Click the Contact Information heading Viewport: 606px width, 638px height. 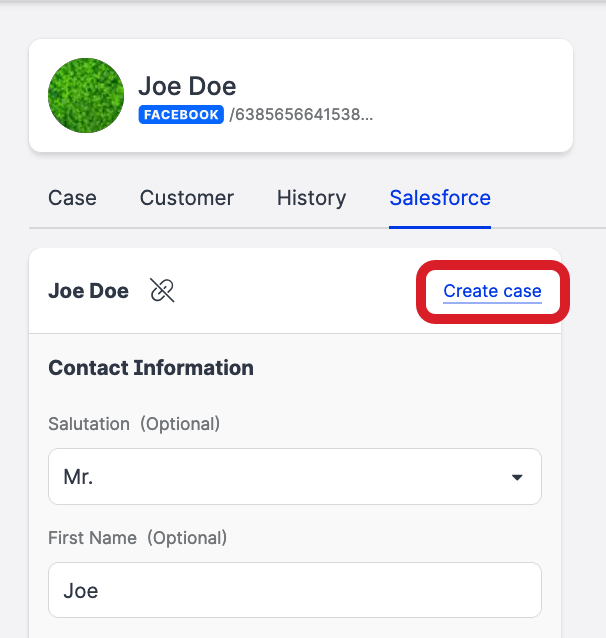[x=151, y=368]
